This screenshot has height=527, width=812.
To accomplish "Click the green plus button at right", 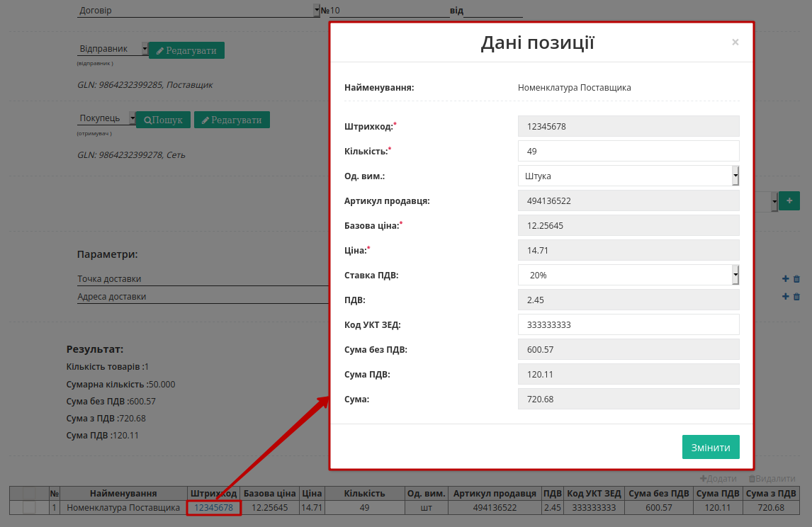I will (789, 201).
